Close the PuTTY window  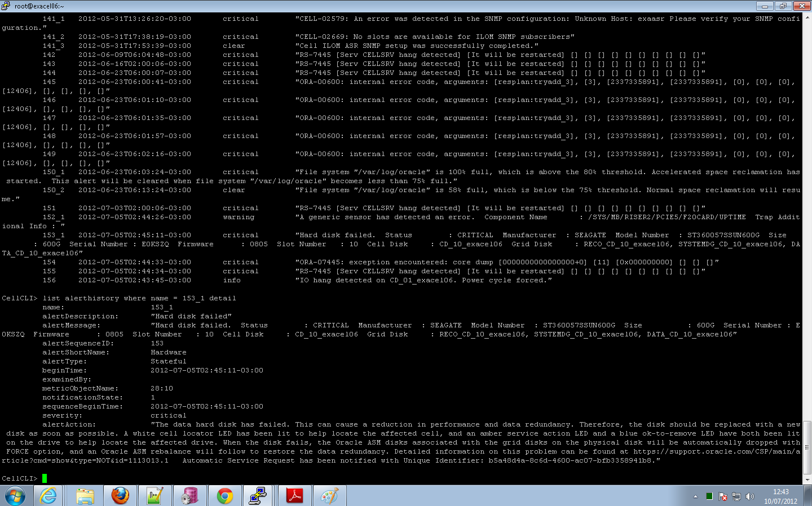[801, 6]
